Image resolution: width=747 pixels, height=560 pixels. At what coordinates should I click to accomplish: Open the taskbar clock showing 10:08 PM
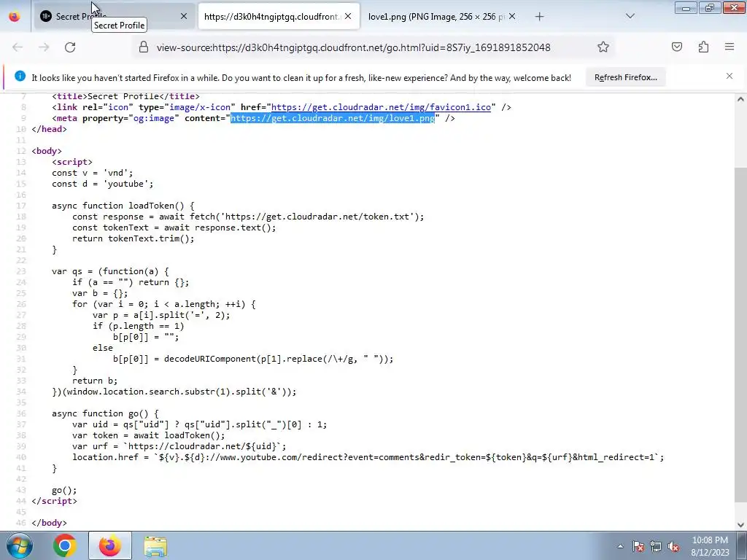click(710, 546)
